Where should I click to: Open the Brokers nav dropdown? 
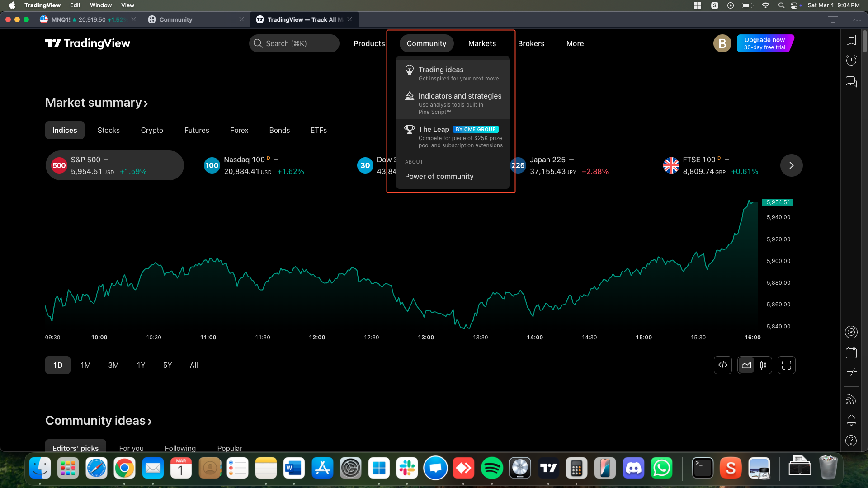pyautogui.click(x=531, y=43)
